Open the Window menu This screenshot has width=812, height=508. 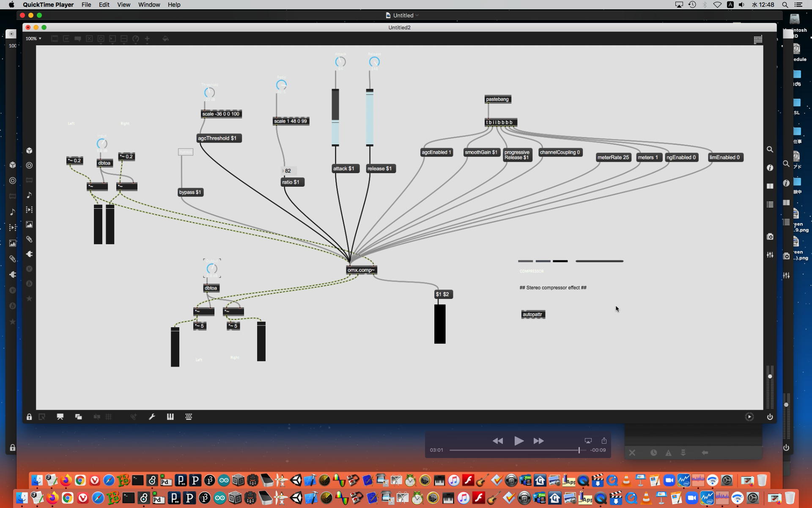[x=149, y=5]
